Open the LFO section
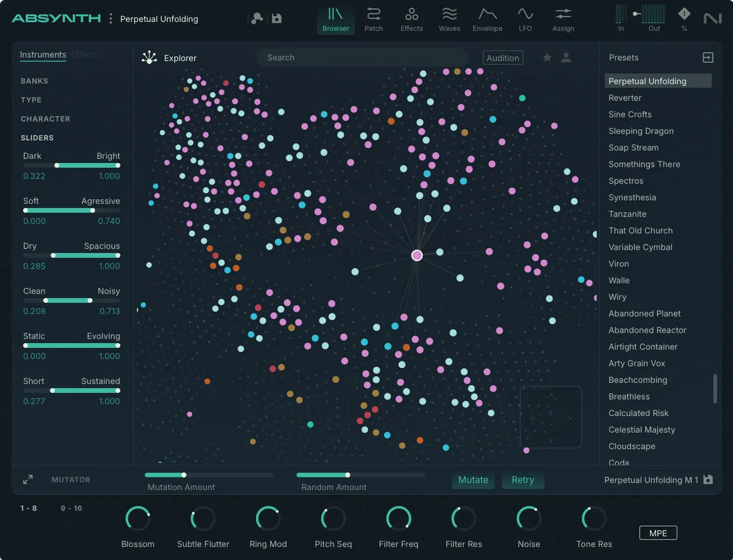The height and width of the screenshot is (560, 733). coord(525,19)
